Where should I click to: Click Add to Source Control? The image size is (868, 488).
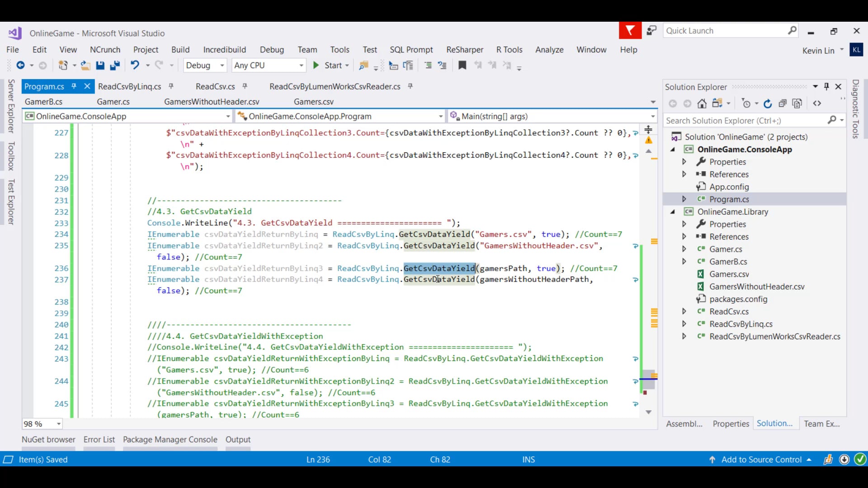tap(761, 460)
